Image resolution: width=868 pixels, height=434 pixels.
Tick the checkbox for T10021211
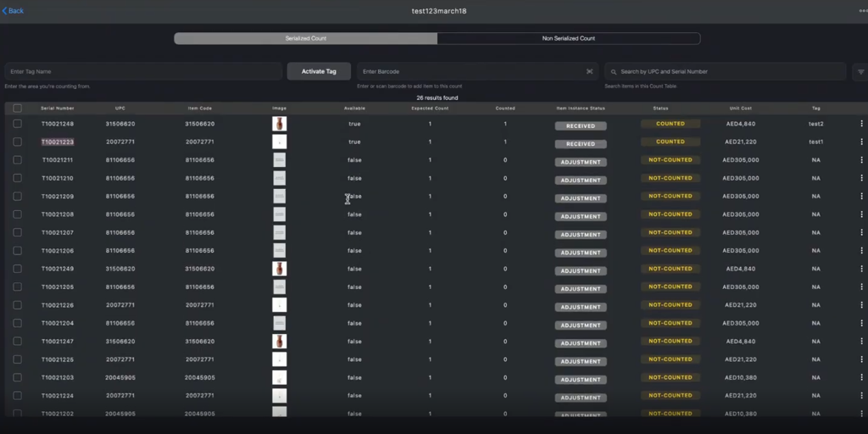tap(17, 160)
